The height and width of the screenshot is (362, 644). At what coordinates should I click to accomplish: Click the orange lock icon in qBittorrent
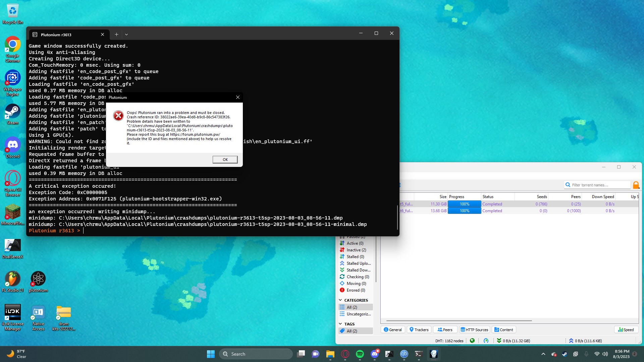(636, 185)
